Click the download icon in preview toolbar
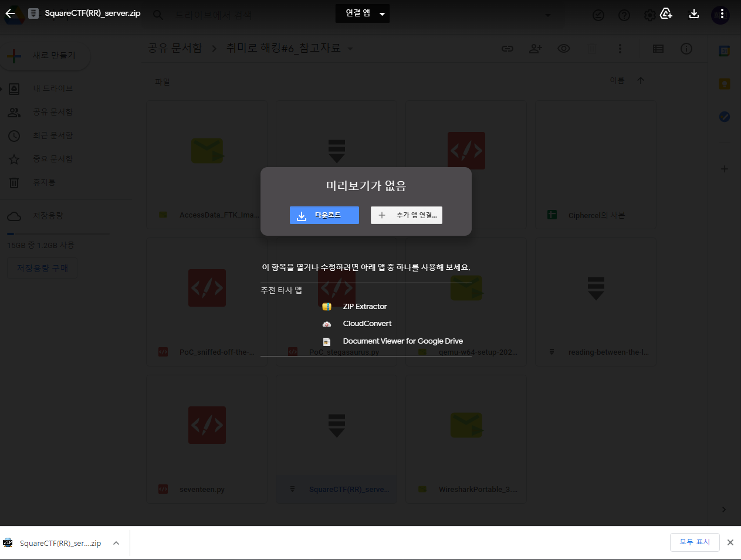This screenshot has width=741, height=560. point(693,13)
